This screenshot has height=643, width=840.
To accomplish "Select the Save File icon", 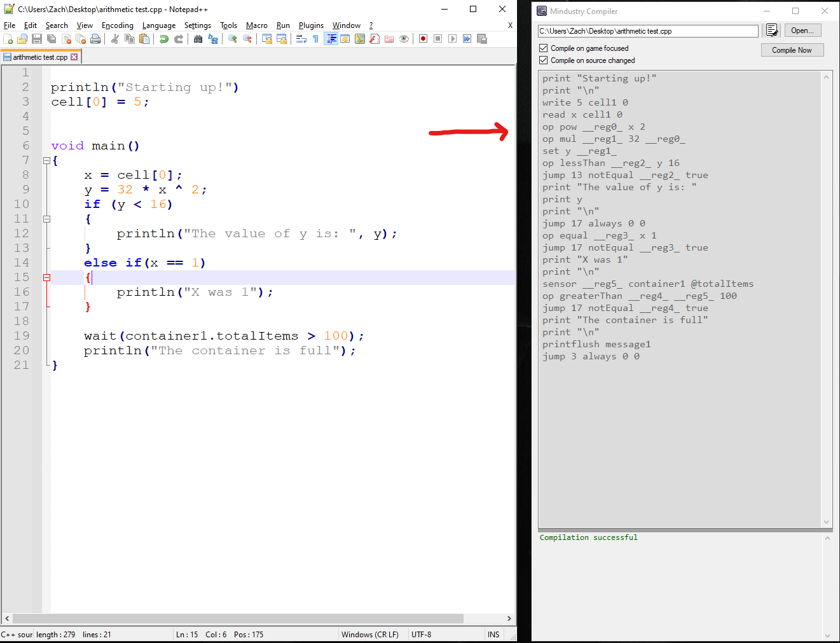I will pyautogui.click(x=38, y=39).
